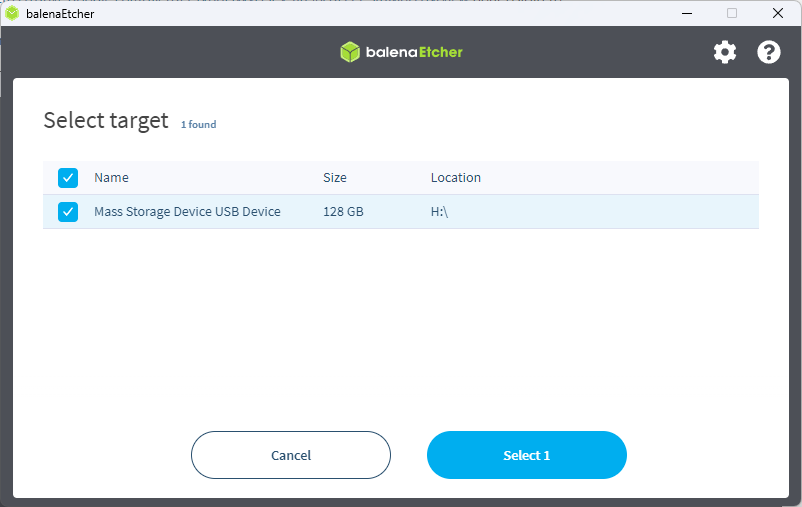The image size is (802, 507).
Task: Click the Location column header
Action: click(456, 178)
